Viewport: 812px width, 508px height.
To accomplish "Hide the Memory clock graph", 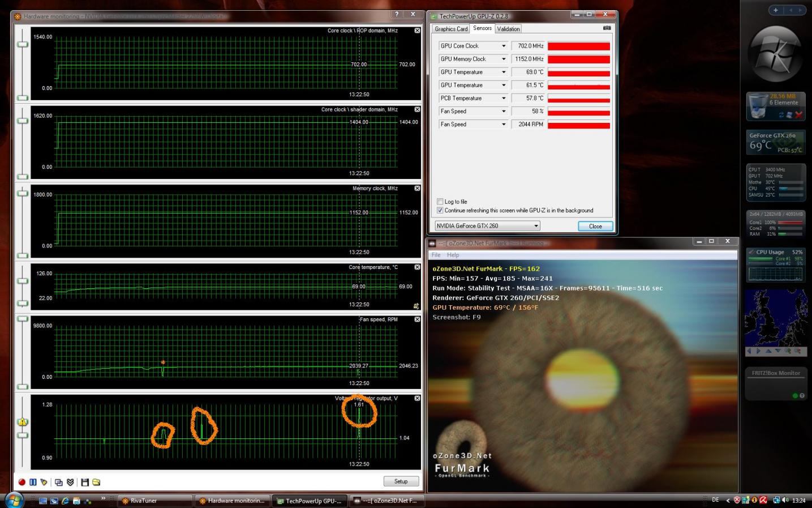I will point(417,188).
